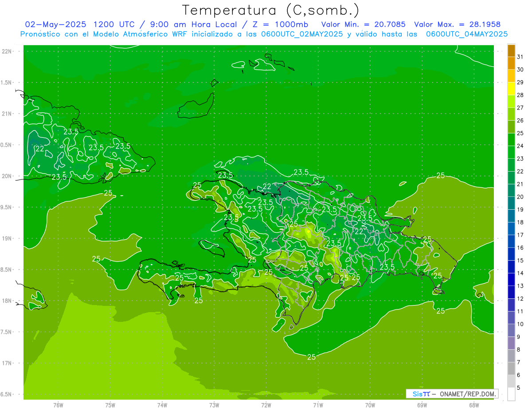Screen dimensions: 532x411
Task: Click the legend value 5
Action: coord(519,388)
